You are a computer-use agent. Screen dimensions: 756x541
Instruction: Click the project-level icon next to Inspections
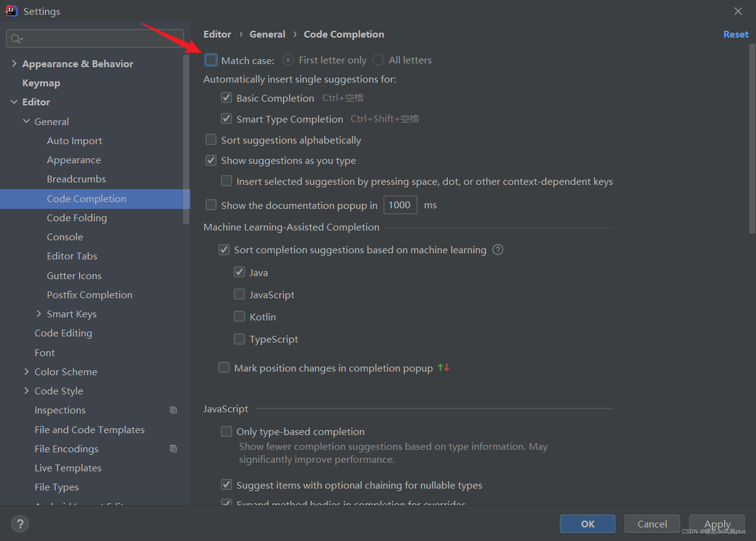[x=173, y=410]
